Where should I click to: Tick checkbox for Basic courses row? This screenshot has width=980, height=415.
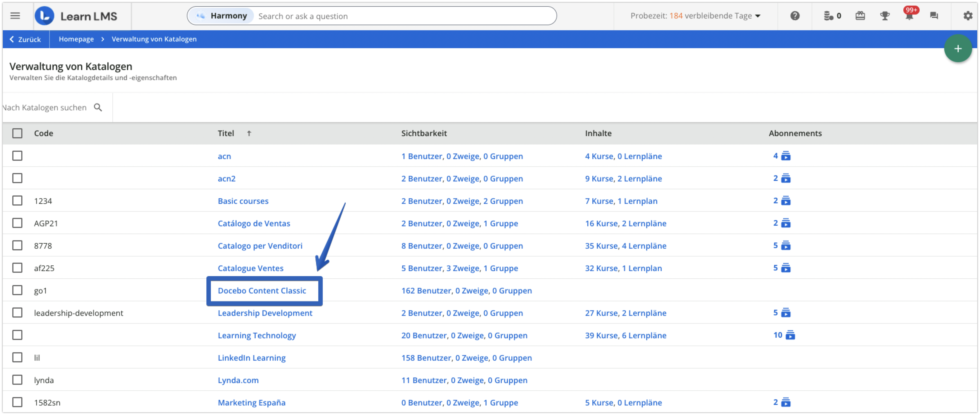[17, 201]
